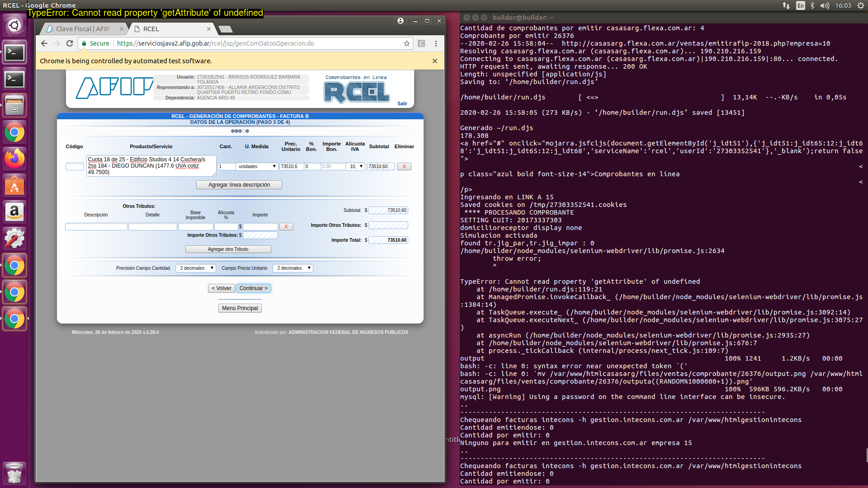Bookmark this page with star icon
Viewport: 868px width, 488px height.
coord(407,43)
